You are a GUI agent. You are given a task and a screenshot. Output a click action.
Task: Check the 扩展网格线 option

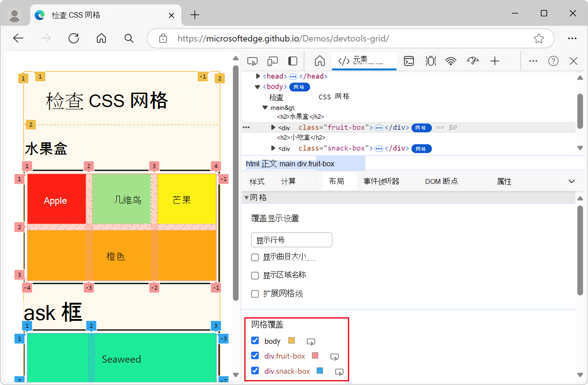[255, 293]
